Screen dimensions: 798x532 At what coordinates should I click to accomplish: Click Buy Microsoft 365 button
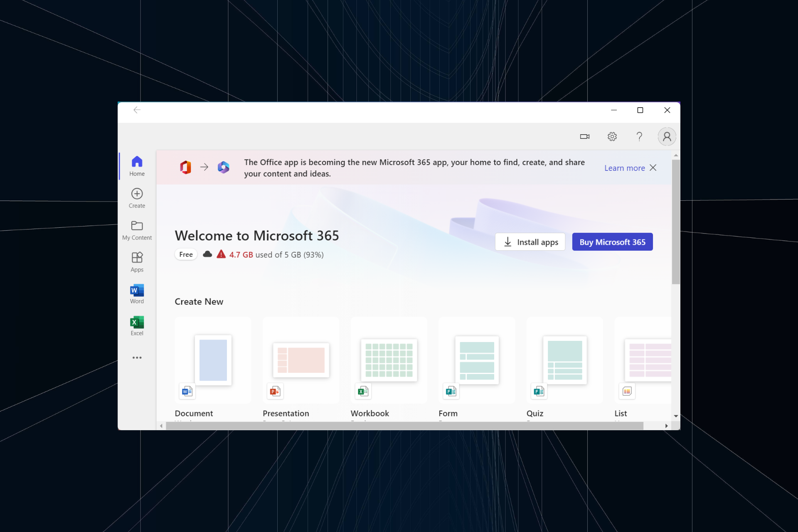pos(612,242)
